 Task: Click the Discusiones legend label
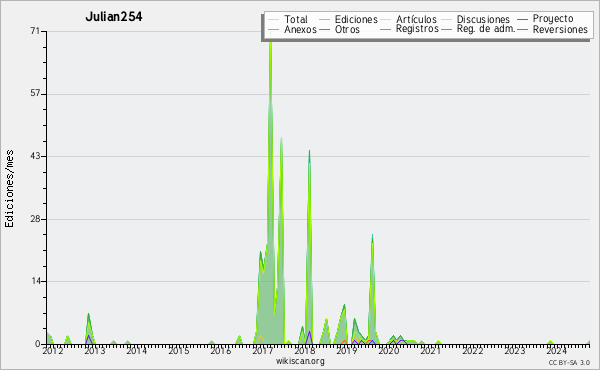(x=483, y=19)
